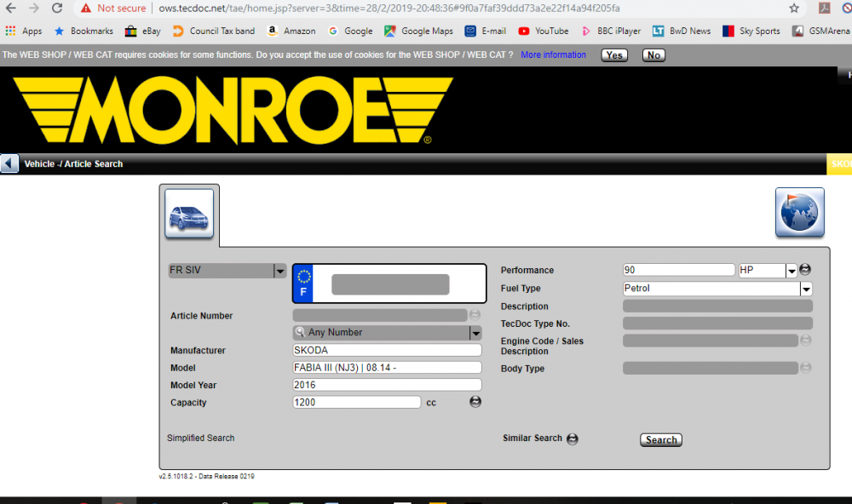Click the Capacity field showing 1200
This screenshot has height=504, width=852.
(x=356, y=403)
